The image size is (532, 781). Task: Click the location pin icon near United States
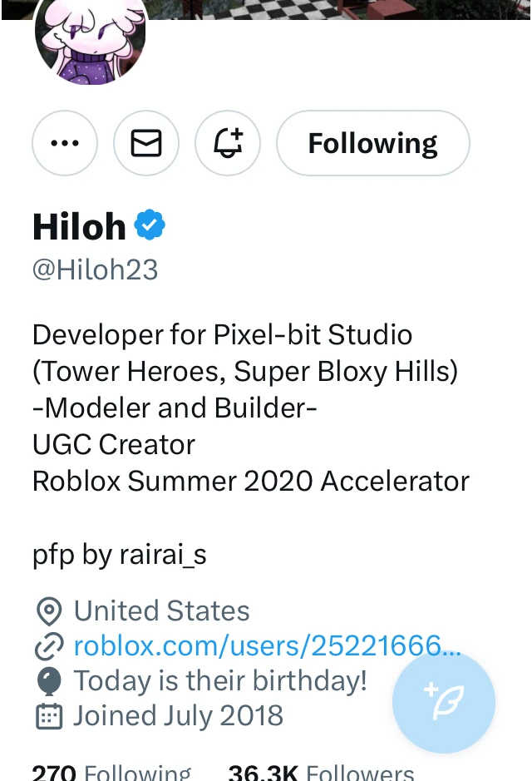coord(48,611)
